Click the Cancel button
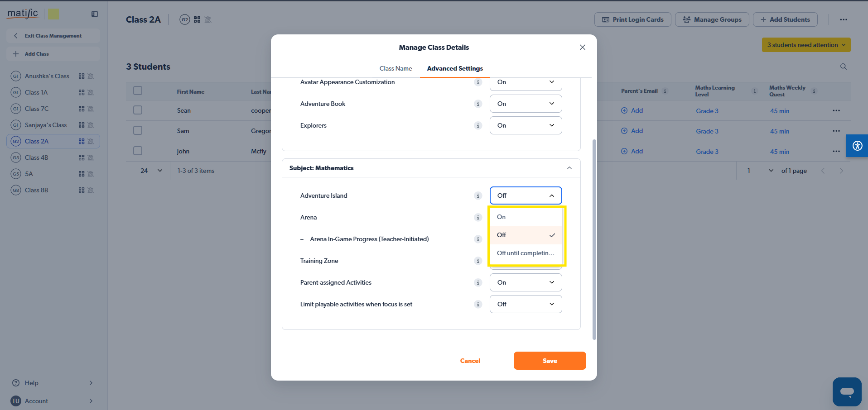The width and height of the screenshot is (868, 410). [470, 361]
